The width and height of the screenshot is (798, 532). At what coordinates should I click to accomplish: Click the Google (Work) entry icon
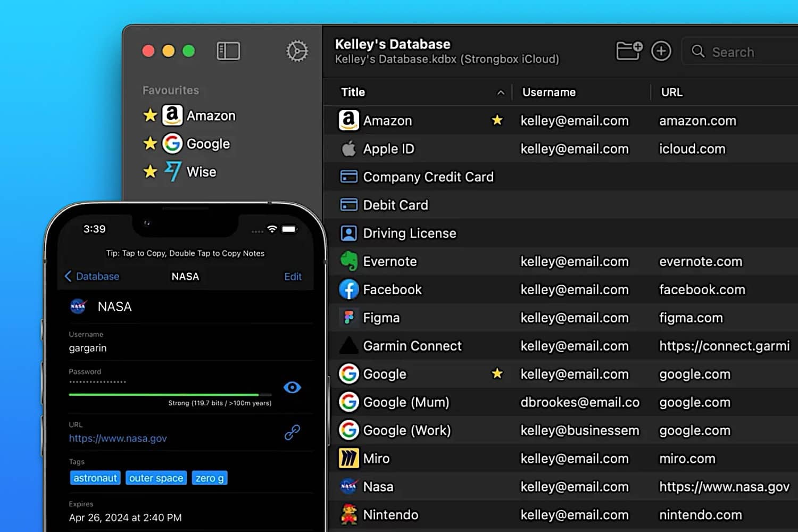(349, 430)
